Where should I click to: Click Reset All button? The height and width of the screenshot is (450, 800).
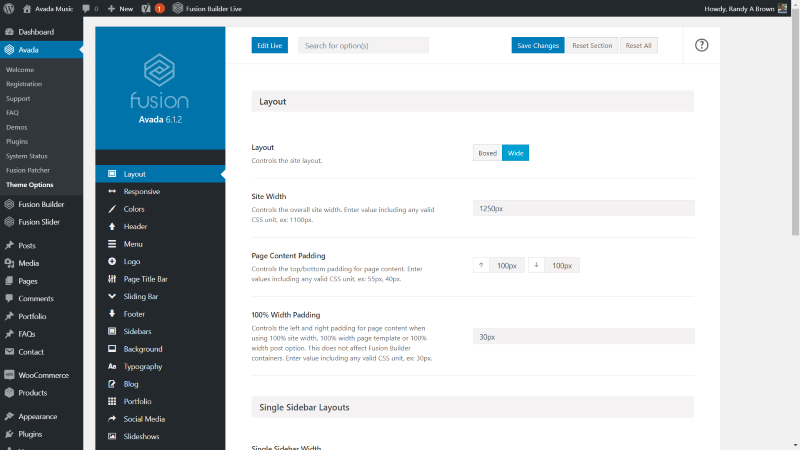coord(638,45)
